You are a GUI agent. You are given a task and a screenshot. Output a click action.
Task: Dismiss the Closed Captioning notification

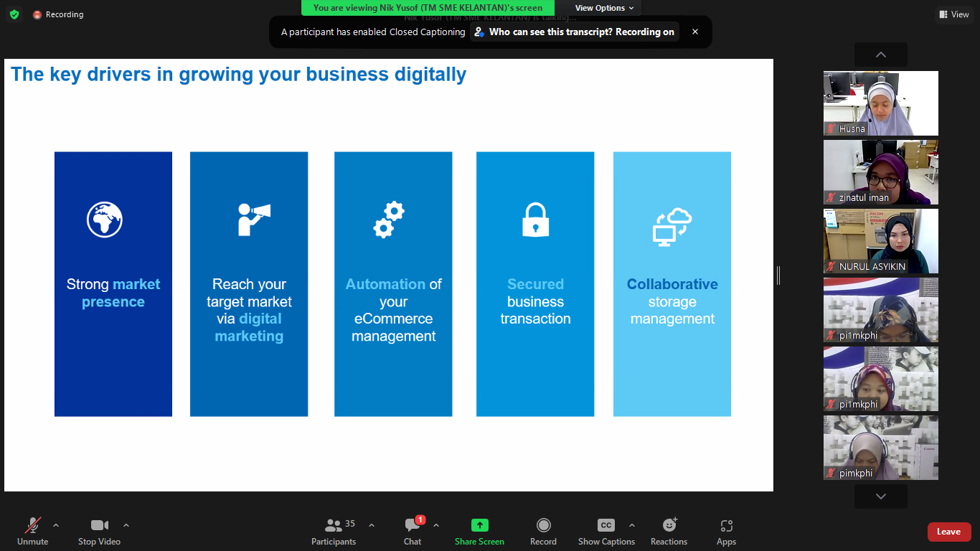pos(694,32)
